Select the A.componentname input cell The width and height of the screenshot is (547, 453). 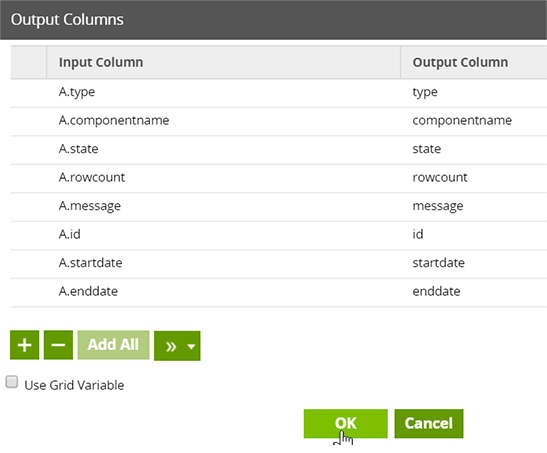(223, 121)
